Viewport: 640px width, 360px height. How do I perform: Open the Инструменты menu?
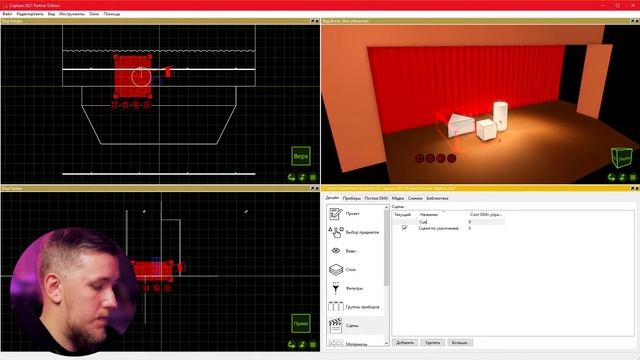pos(72,14)
